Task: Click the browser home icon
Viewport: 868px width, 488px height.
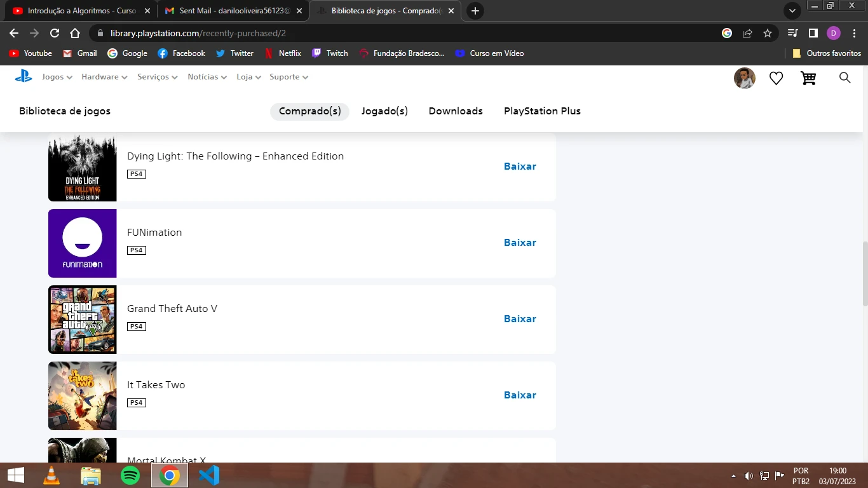Action: click(75, 33)
